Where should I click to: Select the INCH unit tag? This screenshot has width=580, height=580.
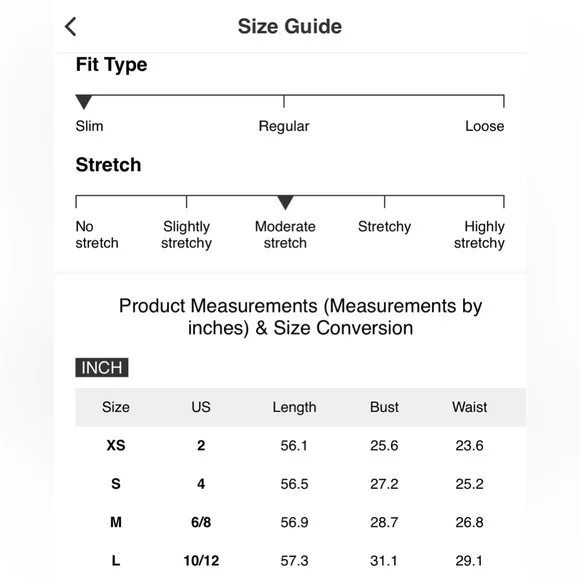pos(102,367)
